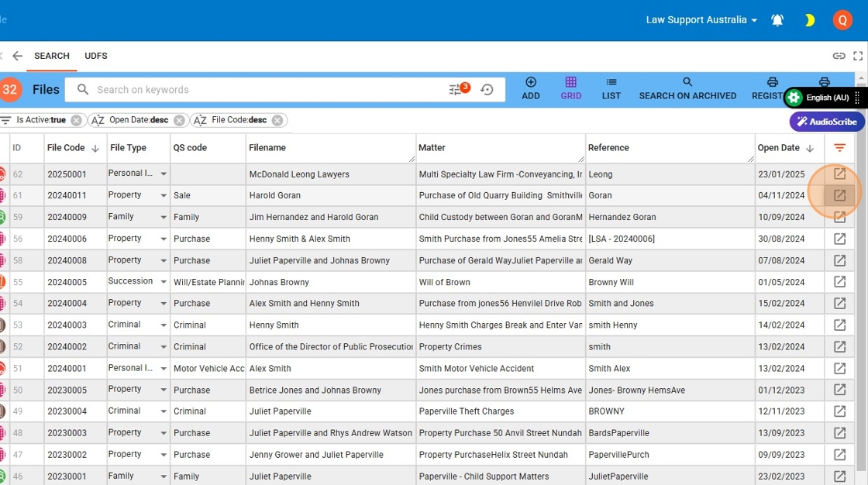868x485 pixels.
Task: Open the AudioScribe button
Action: [827, 122]
